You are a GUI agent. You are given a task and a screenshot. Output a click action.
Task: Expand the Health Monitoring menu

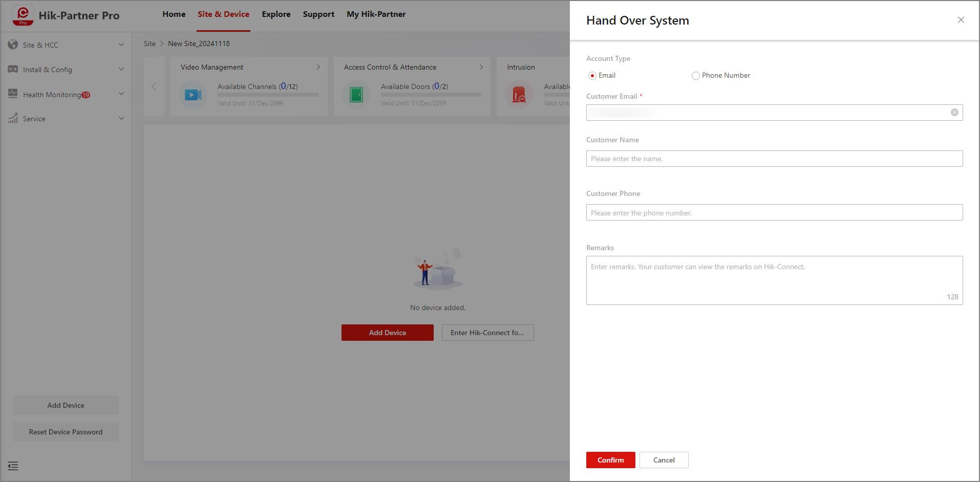click(121, 94)
